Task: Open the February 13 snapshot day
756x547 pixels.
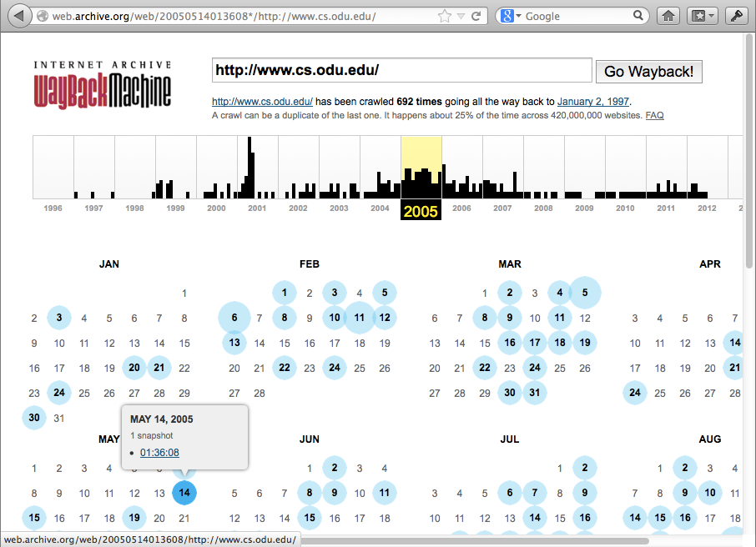Action: [x=234, y=343]
